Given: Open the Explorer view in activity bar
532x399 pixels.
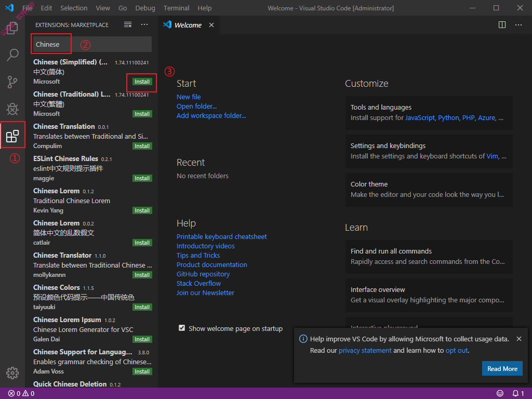Looking at the screenshot, I should click(12, 28).
